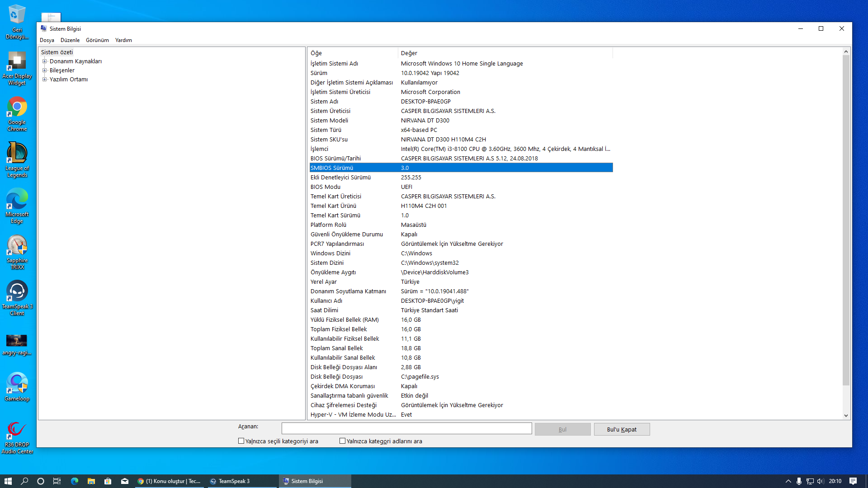The height and width of the screenshot is (488, 868).
Task: Expand the Yazılım Ortamı tree node
Action: pos(44,80)
